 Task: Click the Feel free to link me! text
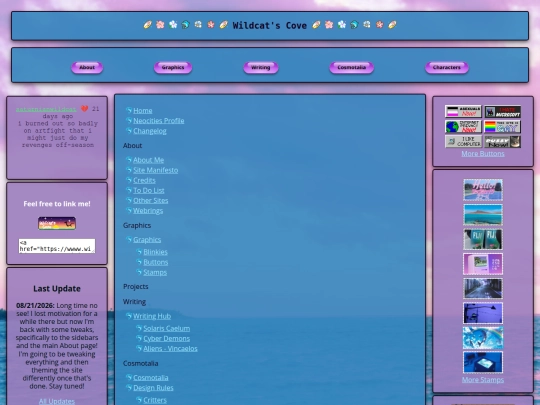pyautogui.click(x=57, y=204)
